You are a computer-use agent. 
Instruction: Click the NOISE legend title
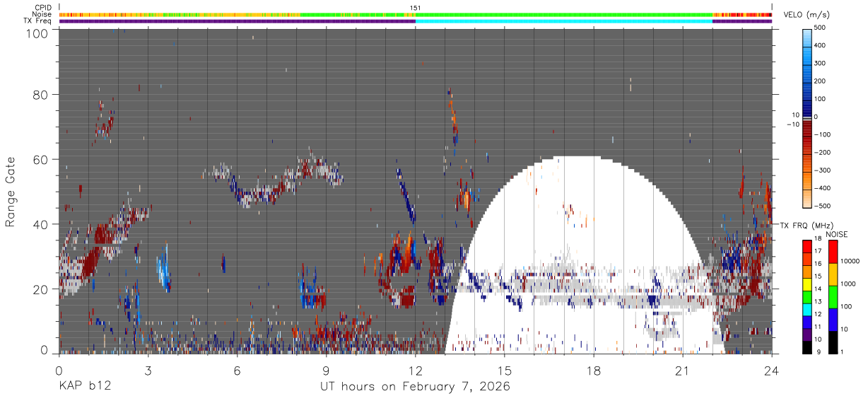(836, 234)
